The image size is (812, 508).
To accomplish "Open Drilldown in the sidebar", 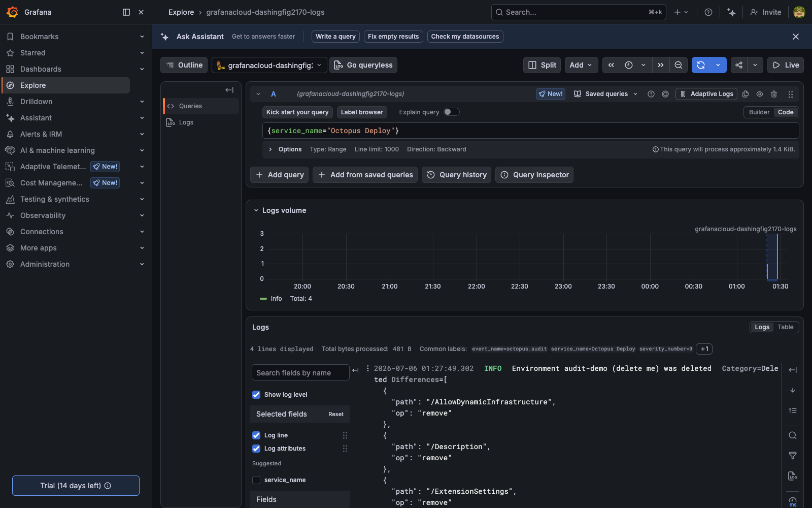I will coord(36,102).
